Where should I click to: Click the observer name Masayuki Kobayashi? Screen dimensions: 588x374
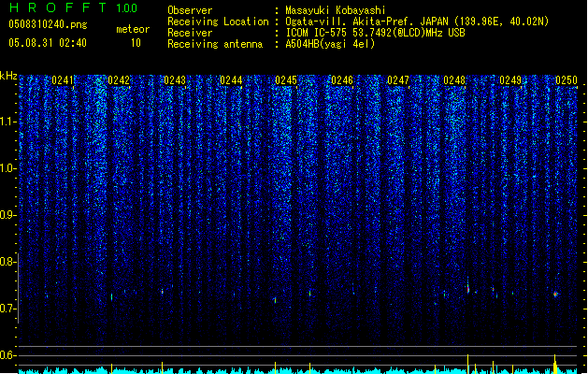coord(336,10)
